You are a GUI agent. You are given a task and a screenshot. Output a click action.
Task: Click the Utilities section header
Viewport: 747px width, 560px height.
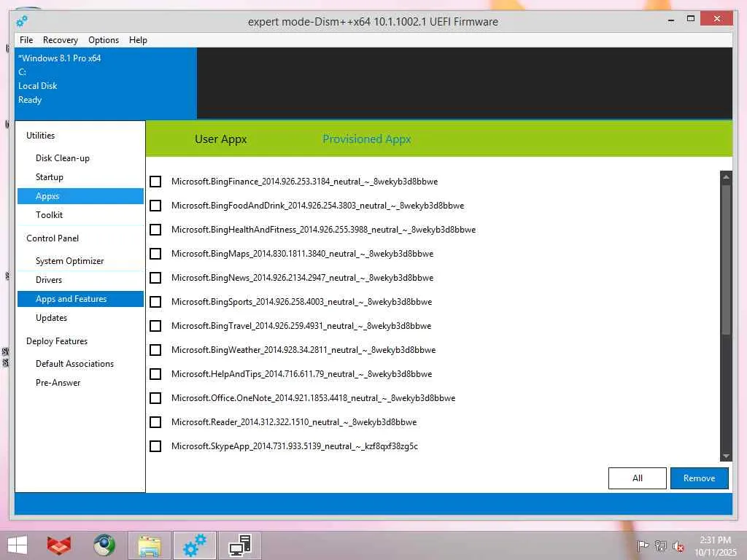click(41, 136)
